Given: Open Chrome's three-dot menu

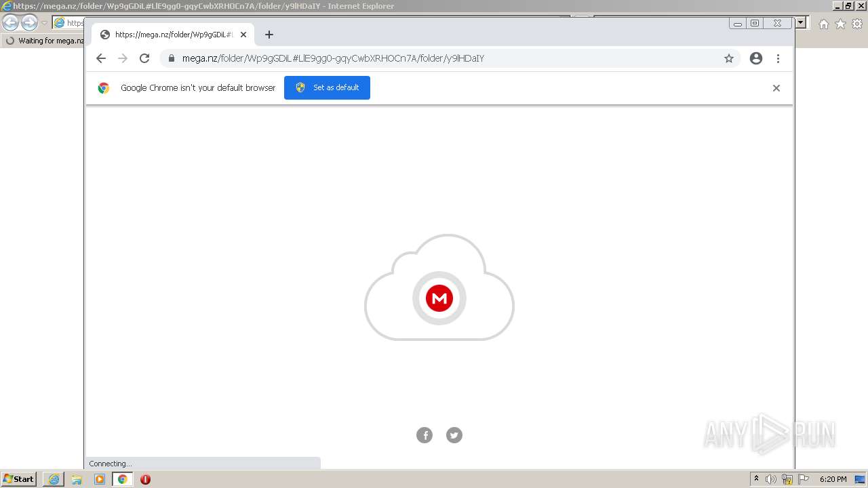Looking at the screenshot, I should pyautogui.click(x=778, y=58).
